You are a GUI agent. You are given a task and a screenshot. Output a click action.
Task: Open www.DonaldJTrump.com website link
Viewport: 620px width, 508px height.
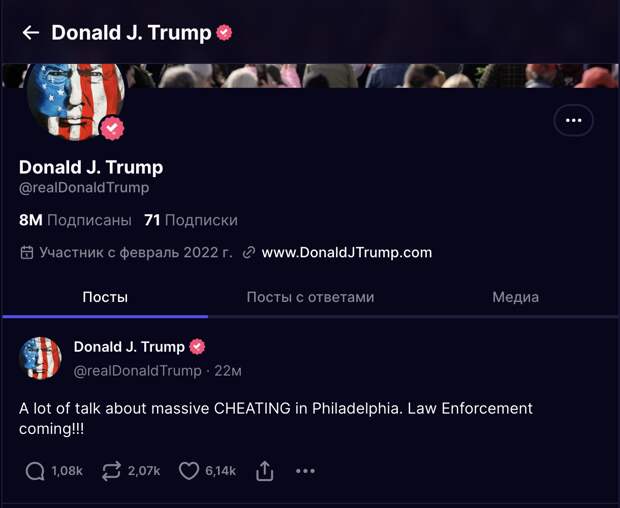tap(347, 252)
